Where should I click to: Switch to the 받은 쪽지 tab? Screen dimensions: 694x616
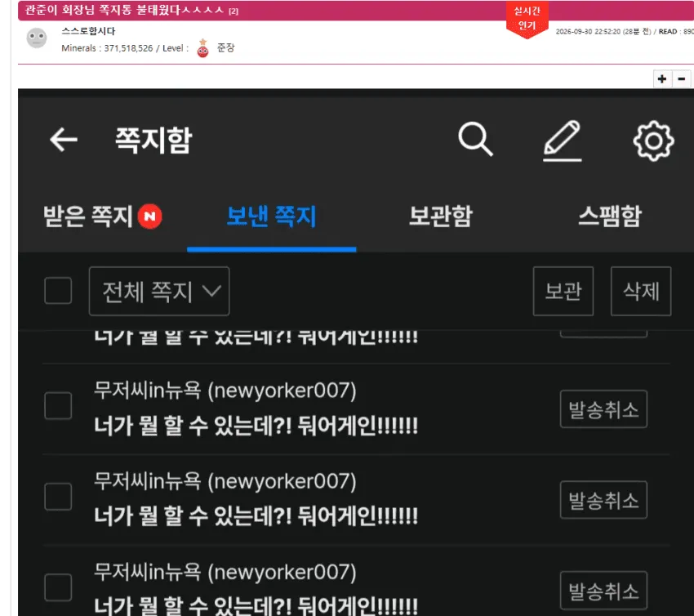[x=88, y=216]
